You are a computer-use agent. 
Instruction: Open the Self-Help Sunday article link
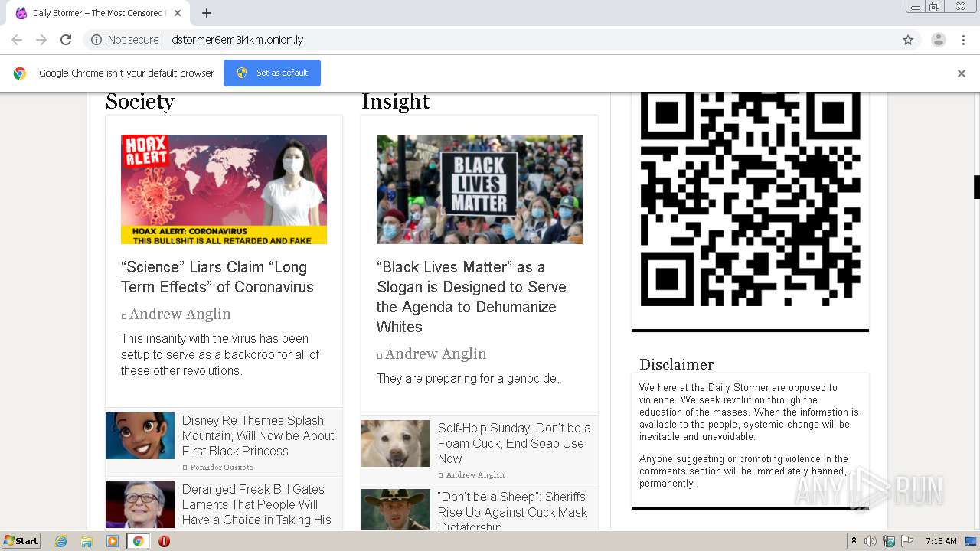(x=514, y=443)
